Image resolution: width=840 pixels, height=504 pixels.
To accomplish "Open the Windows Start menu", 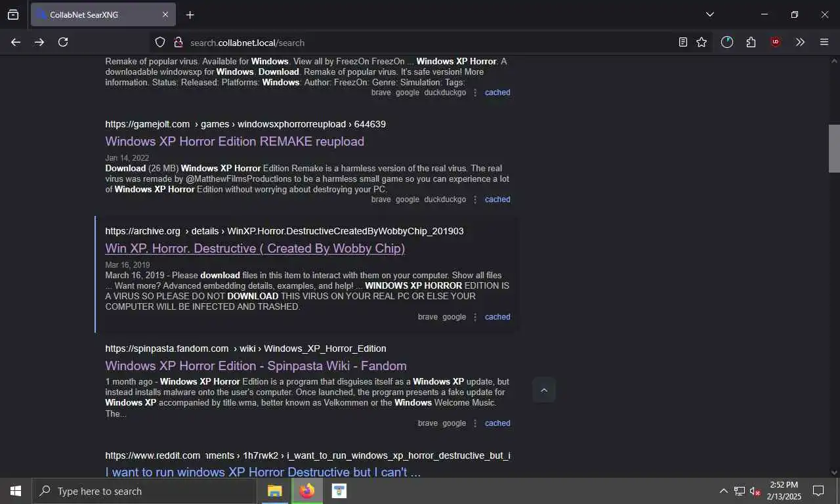I will point(15,491).
